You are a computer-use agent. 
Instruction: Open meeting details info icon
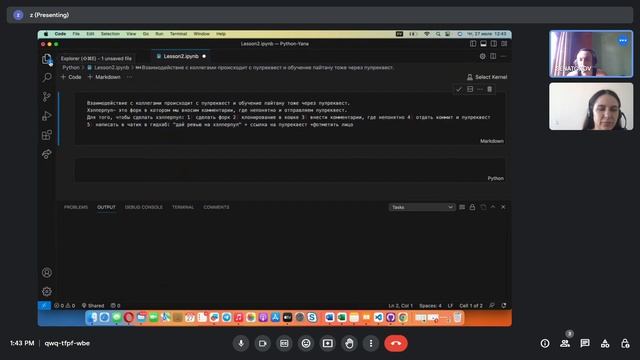pyautogui.click(x=545, y=344)
